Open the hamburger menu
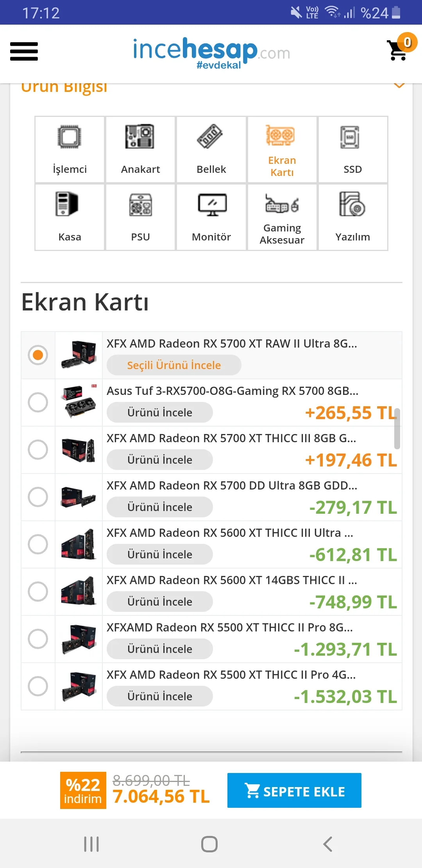Image resolution: width=422 pixels, height=868 pixels. (x=24, y=51)
